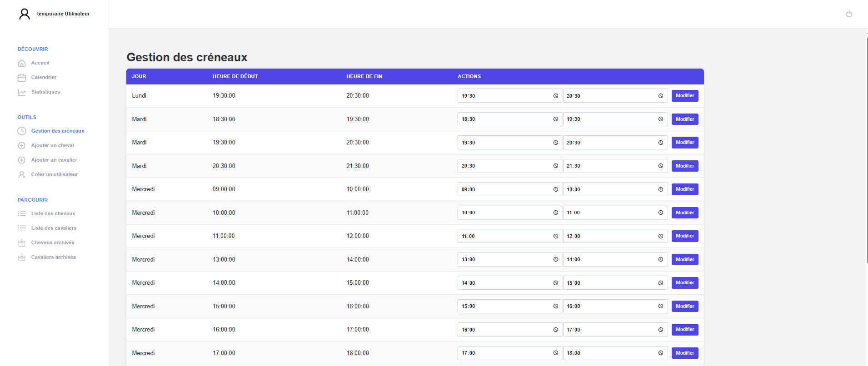Click the Cavaliers archivés archive icon
The image size is (868, 366).
22,257
